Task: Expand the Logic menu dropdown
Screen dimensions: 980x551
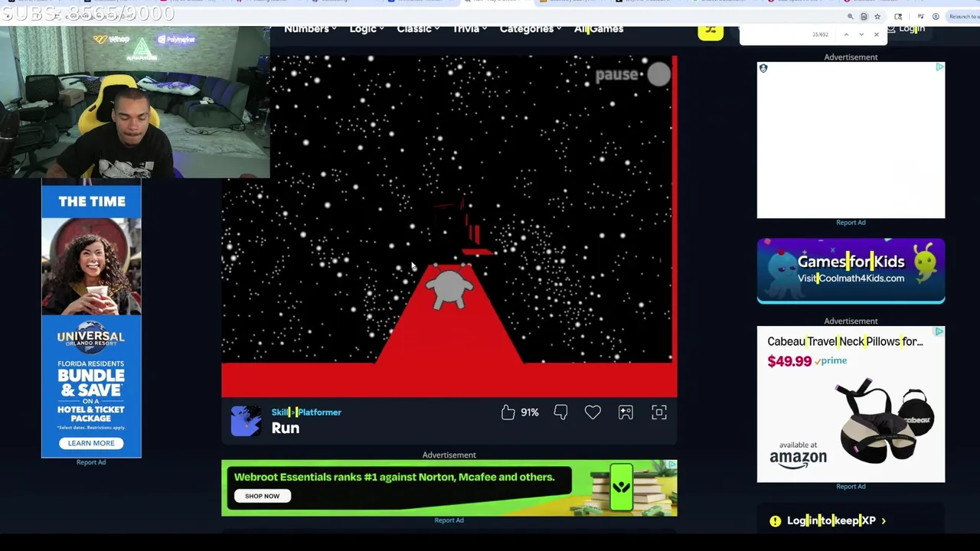Action: (367, 29)
